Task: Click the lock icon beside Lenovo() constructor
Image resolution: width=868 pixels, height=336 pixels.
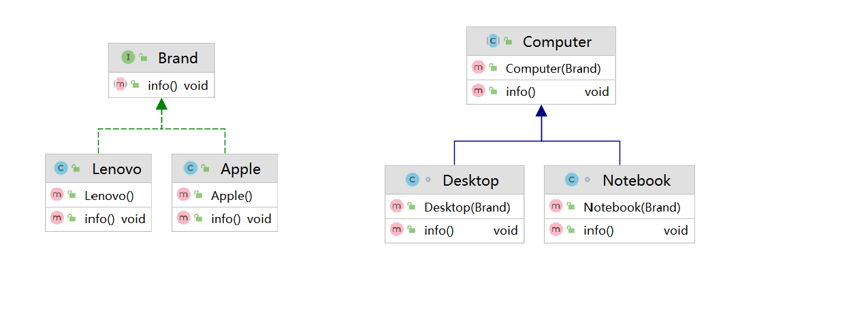Action: 72,196
